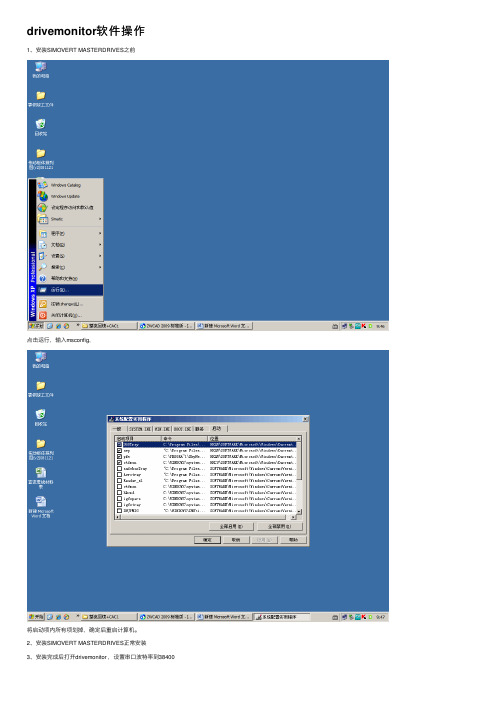
Task: Click the 帮助 (Help) button in the dialog
Action: [293, 540]
